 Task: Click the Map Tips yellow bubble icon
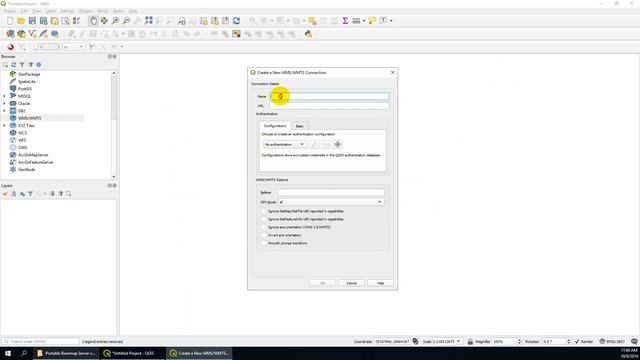click(x=372, y=21)
